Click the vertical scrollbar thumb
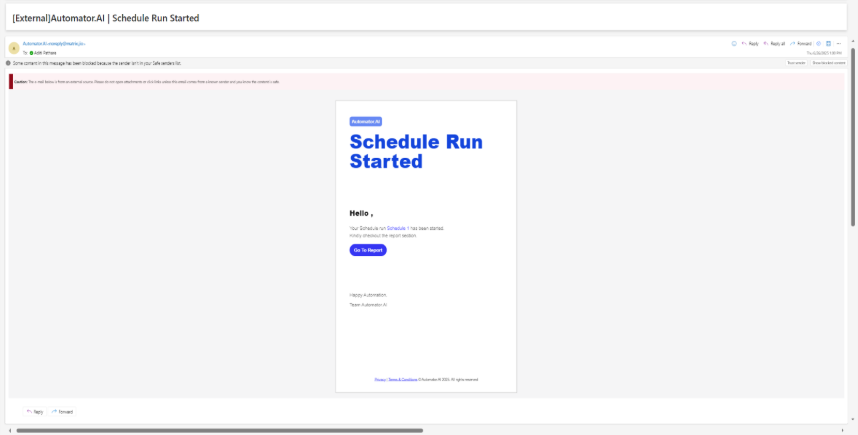Screen dimensions: 858x435 coord(853,137)
